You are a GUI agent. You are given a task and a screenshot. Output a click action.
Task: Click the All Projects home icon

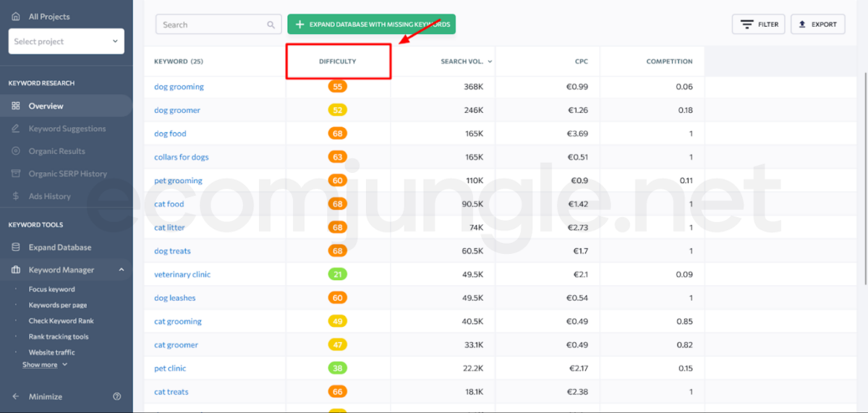pyautogui.click(x=16, y=16)
